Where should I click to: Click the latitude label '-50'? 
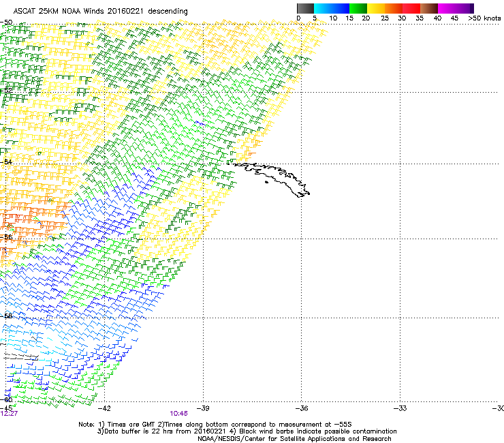pyautogui.click(x=6, y=22)
